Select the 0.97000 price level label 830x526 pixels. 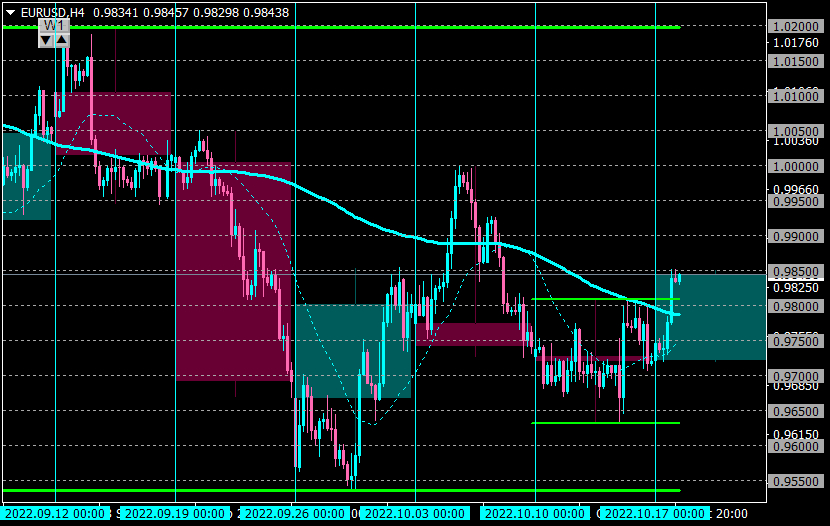pyautogui.click(x=796, y=376)
